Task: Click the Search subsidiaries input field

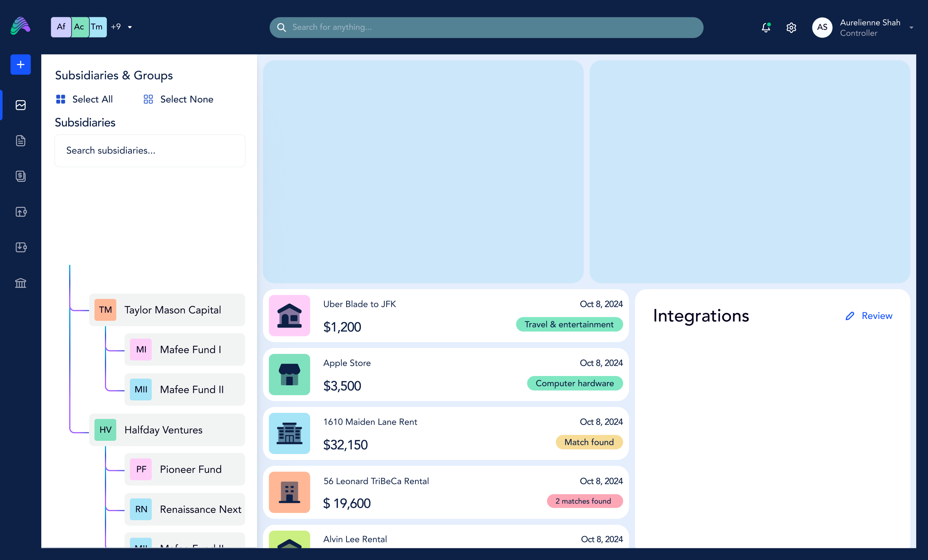Action: click(150, 150)
